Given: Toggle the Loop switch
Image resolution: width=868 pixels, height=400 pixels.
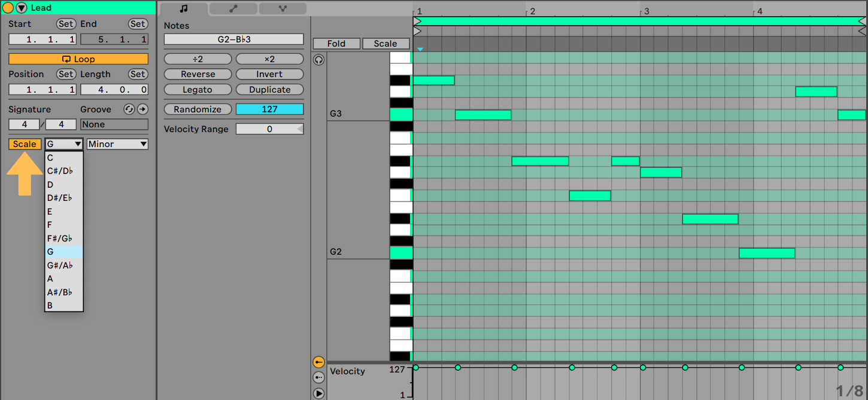Looking at the screenshot, I should pos(78,59).
